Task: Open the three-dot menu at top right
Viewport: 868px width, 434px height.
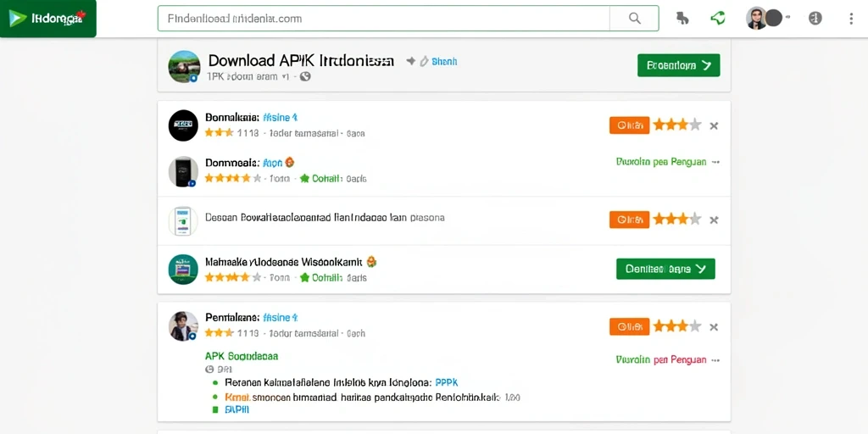Action: (851, 19)
